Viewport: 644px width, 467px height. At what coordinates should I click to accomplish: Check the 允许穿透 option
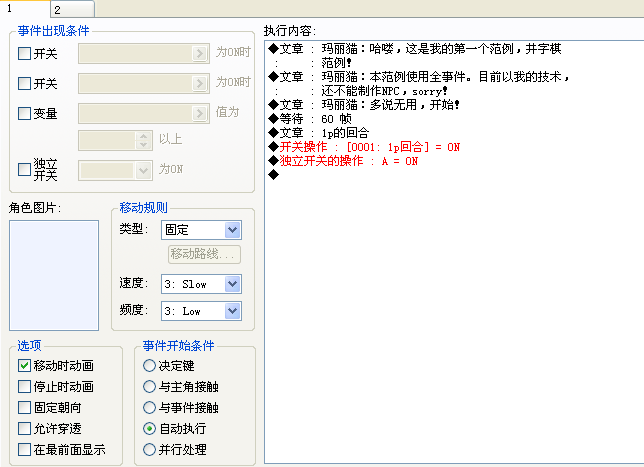pos(25,428)
